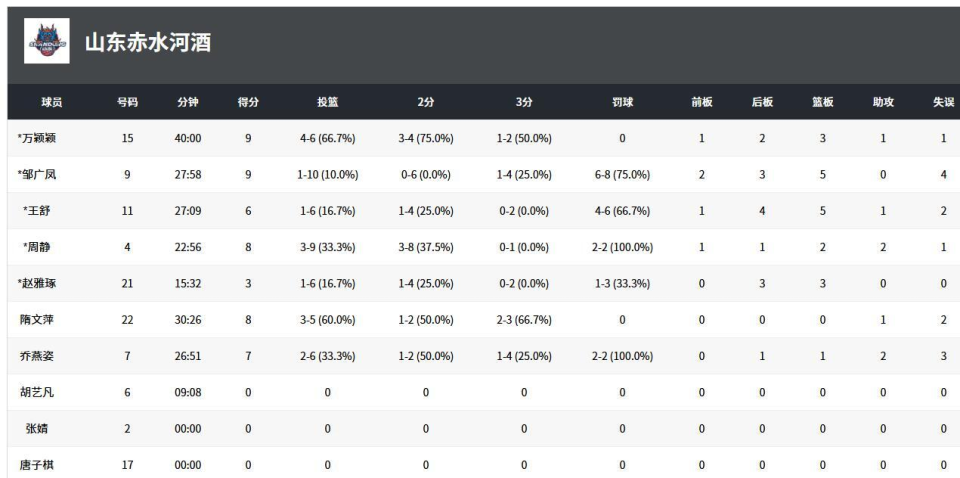Click the 助攻 column header
Viewport: 960px width, 478px height.
883,102
